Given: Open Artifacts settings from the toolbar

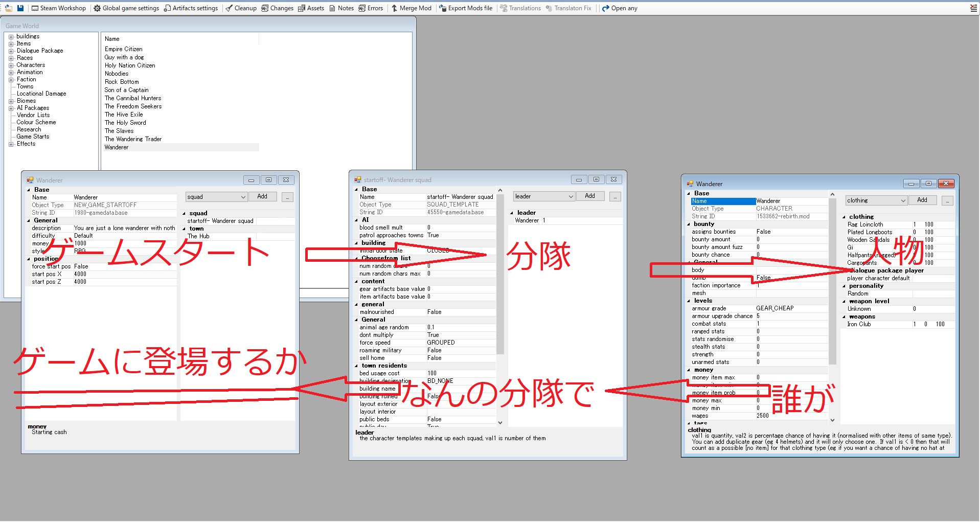Looking at the screenshot, I should [191, 8].
